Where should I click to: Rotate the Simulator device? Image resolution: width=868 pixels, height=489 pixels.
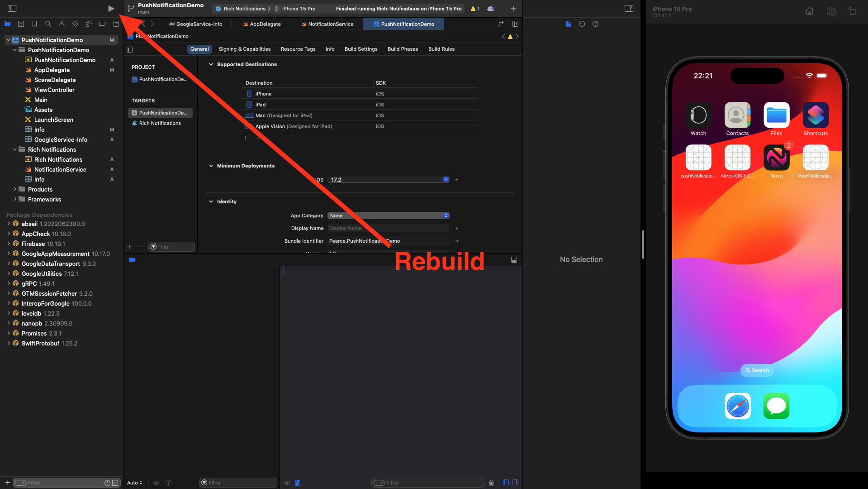(852, 11)
